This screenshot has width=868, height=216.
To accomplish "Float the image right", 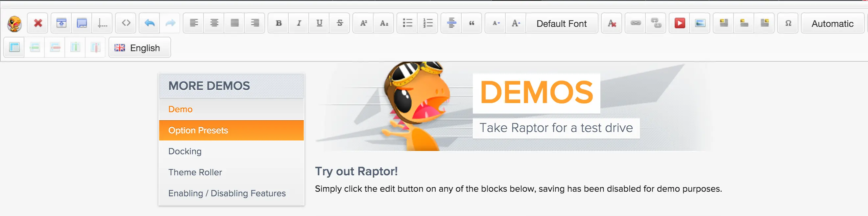I will [x=764, y=23].
